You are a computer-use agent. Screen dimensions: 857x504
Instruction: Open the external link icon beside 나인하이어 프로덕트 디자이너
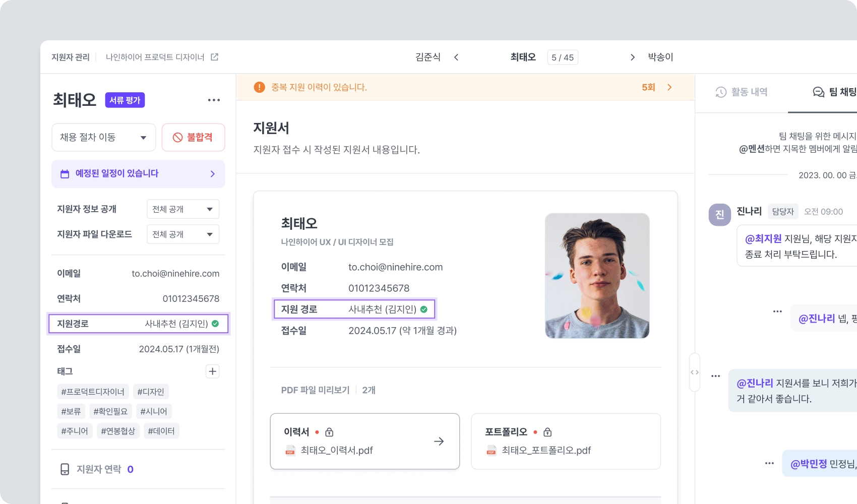click(214, 57)
